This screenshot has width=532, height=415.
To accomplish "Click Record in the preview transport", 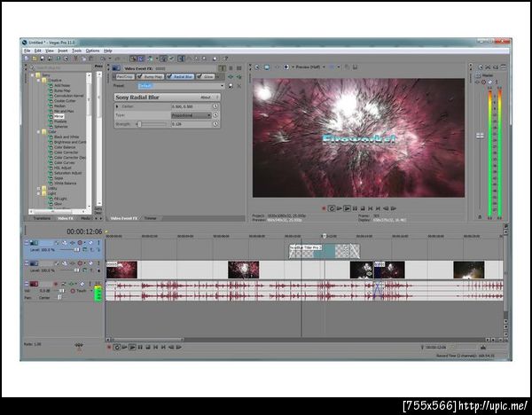I will (324, 208).
